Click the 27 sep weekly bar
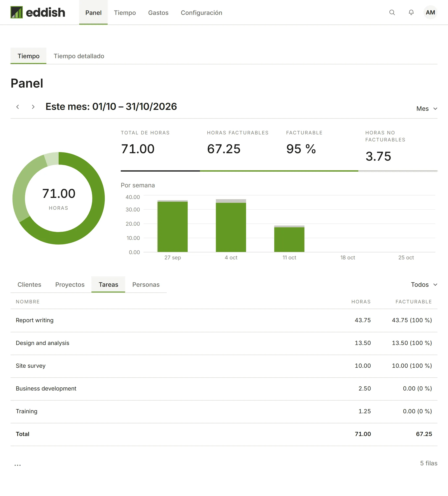The width and height of the screenshot is (448, 496). tap(172, 226)
